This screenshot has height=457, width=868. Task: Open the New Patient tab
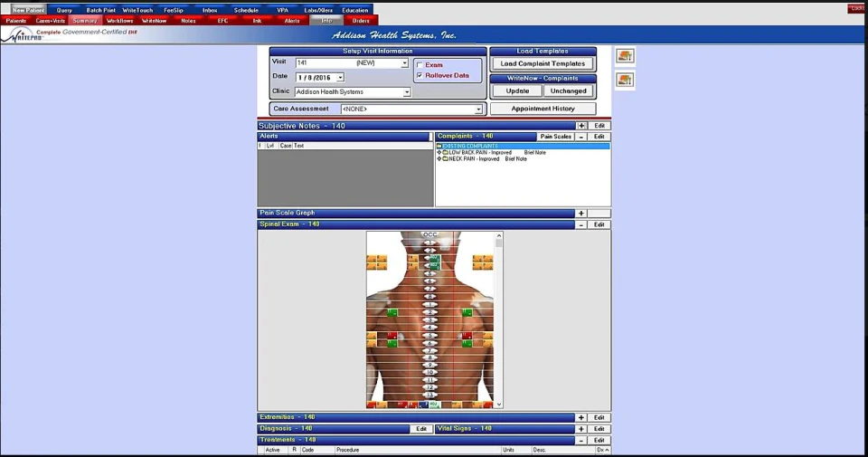point(28,10)
